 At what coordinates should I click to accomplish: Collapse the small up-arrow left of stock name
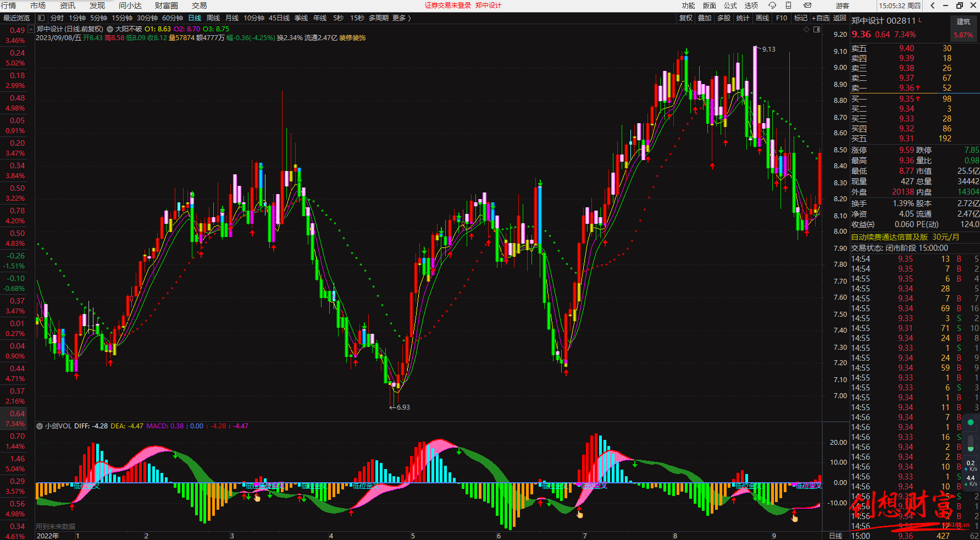click(x=31, y=29)
